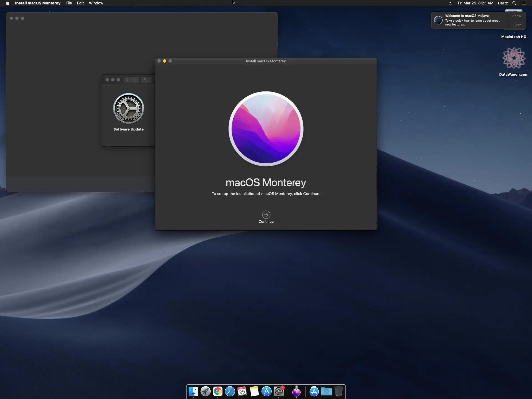
Task: Open Finder from the Dock
Action: (x=193, y=391)
